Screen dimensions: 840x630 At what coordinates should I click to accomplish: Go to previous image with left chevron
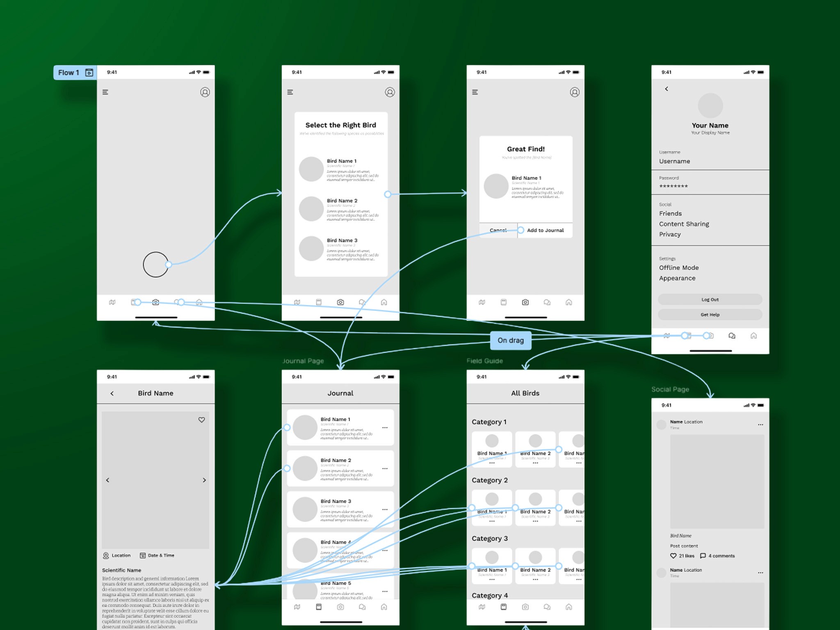[108, 480]
